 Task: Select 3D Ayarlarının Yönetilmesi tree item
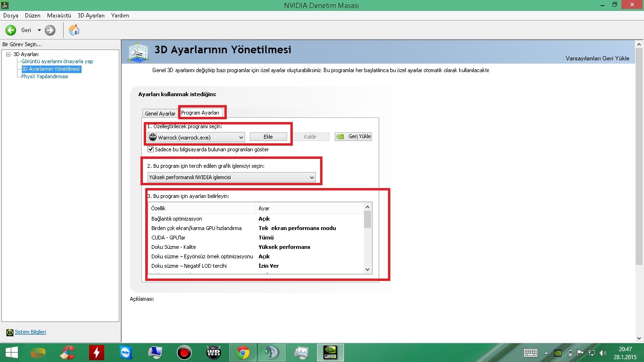(51, 69)
